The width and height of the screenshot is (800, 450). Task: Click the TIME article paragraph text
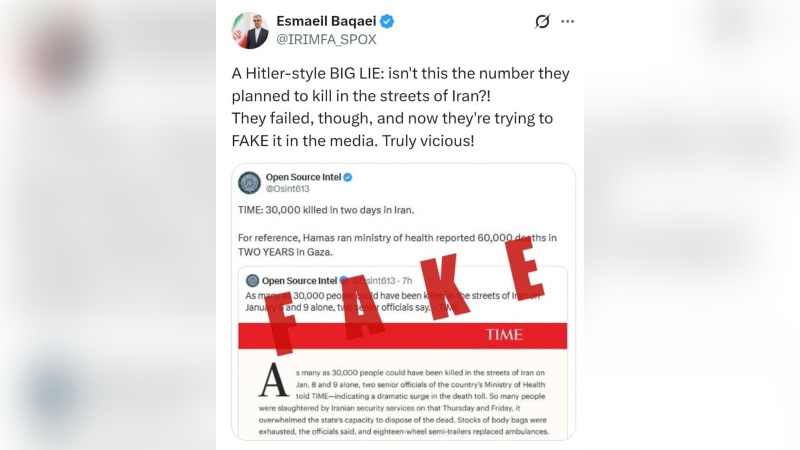point(420,400)
